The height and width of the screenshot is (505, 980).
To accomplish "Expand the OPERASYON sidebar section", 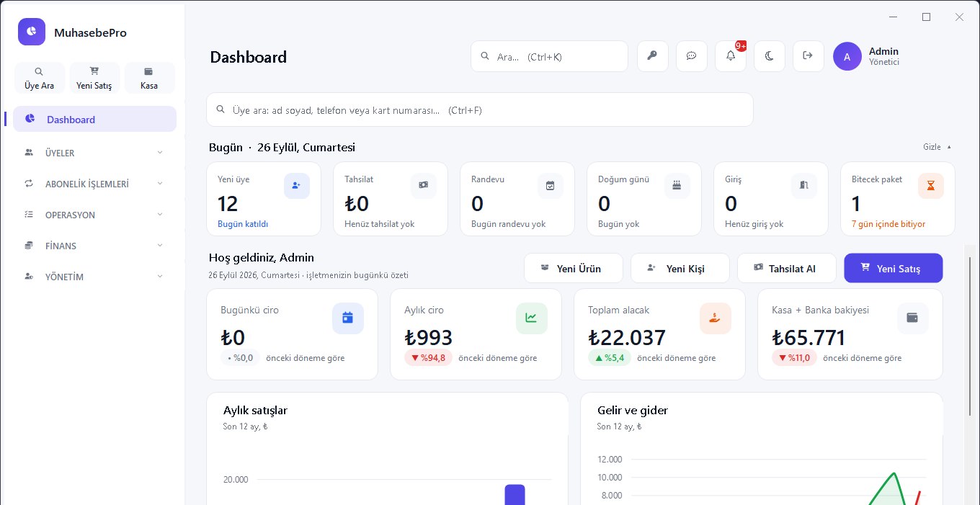I will (94, 215).
